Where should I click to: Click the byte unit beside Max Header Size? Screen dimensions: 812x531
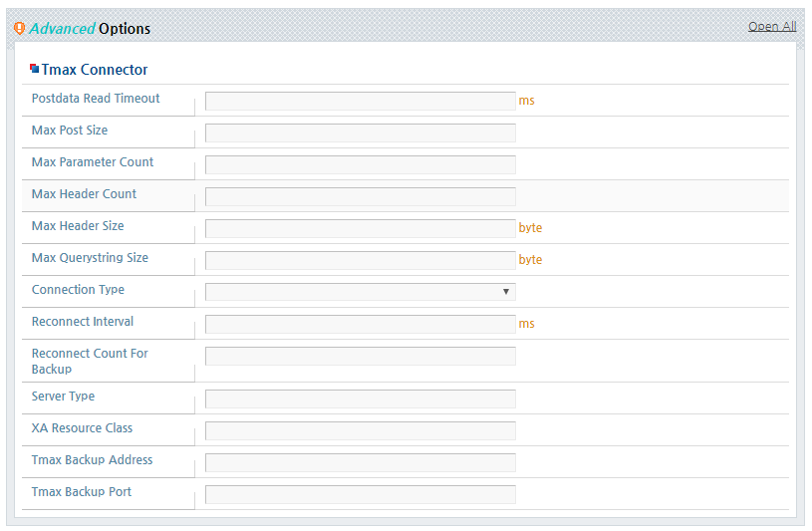[530, 228]
